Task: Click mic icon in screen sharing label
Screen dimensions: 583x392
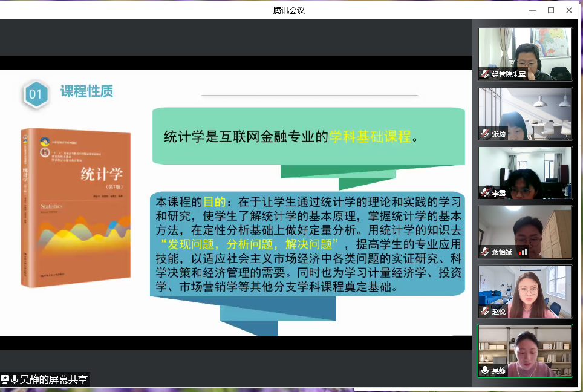Action: click(15, 379)
